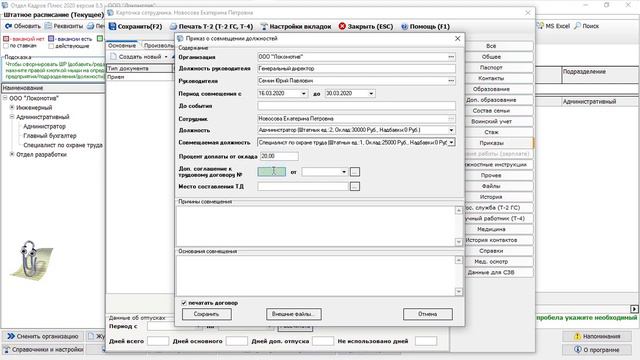Select Главный бухгалтер in the tree
The height and width of the screenshot is (360, 640).
click(x=50, y=136)
